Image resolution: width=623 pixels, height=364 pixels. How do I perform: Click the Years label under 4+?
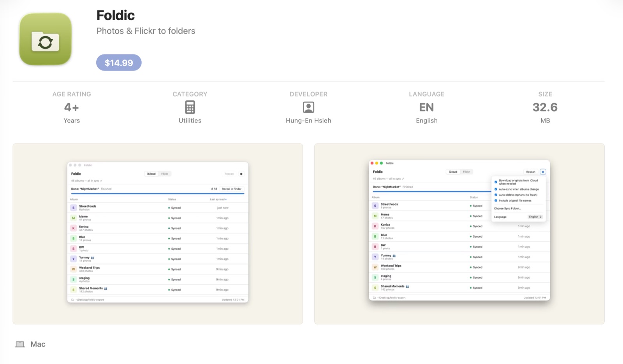(x=72, y=121)
